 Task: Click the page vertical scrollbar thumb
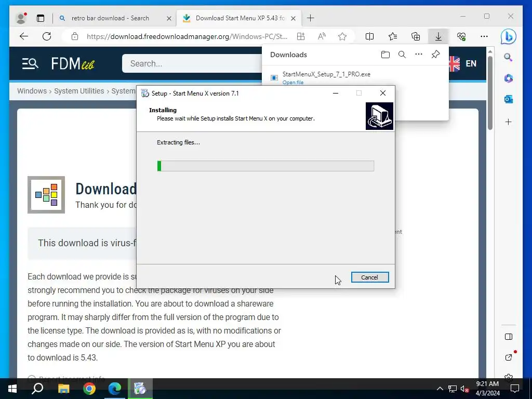[490, 92]
